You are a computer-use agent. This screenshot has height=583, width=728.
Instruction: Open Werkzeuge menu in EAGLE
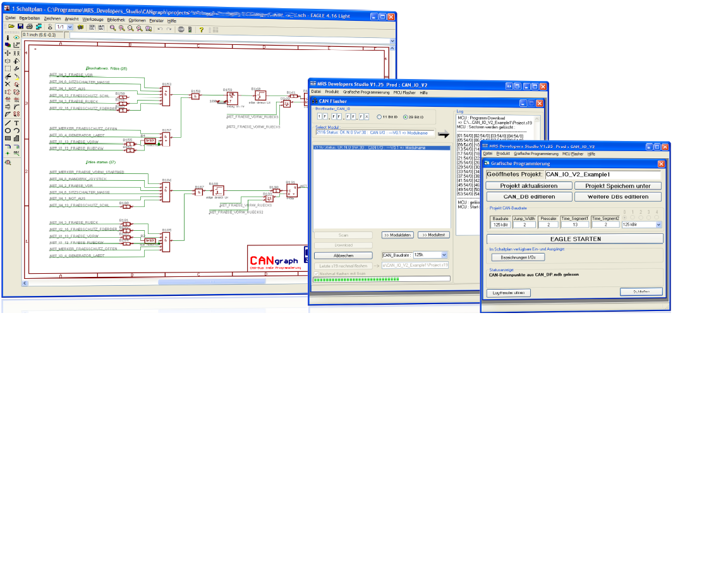point(93,20)
